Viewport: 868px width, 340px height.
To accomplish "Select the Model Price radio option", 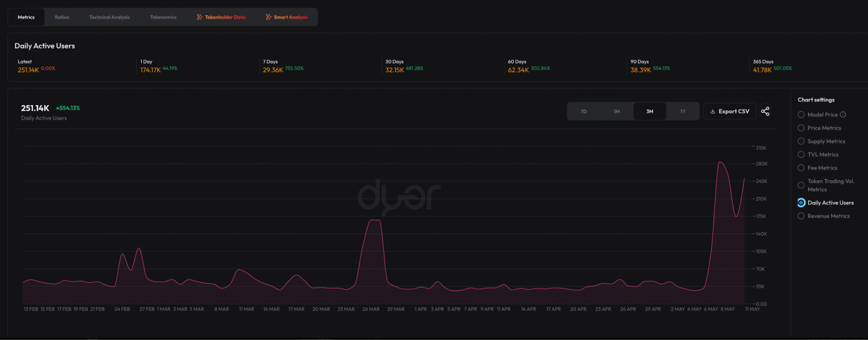I will click(x=801, y=115).
